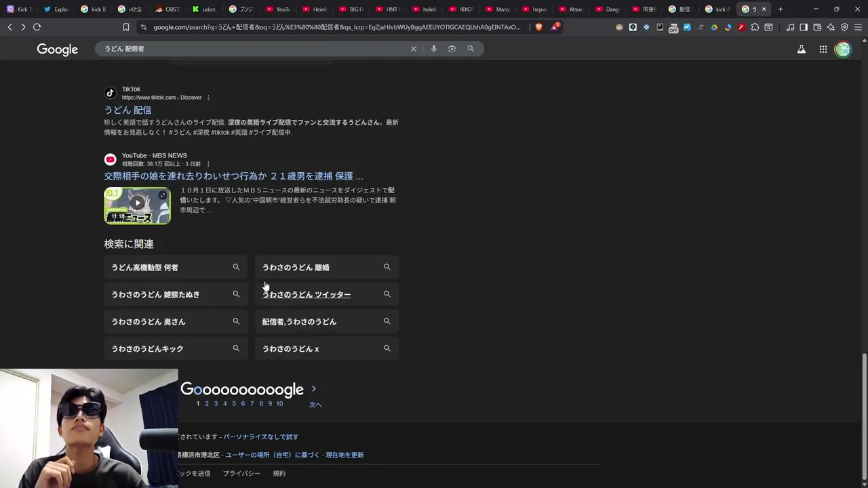
Task: Open a new browser tab
Action: pyautogui.click(x=781, y=9)
